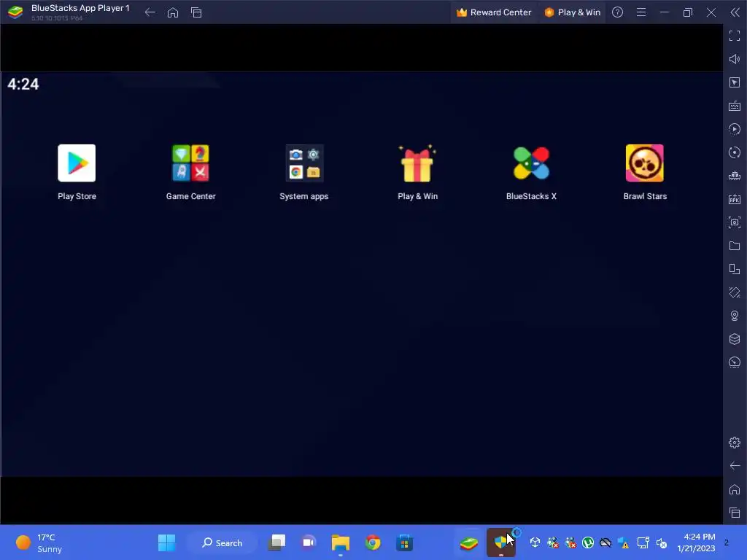Open the BlueStacks X app
Image resolution: width=747 pixels, height=560 pixels.
[531, 163]
